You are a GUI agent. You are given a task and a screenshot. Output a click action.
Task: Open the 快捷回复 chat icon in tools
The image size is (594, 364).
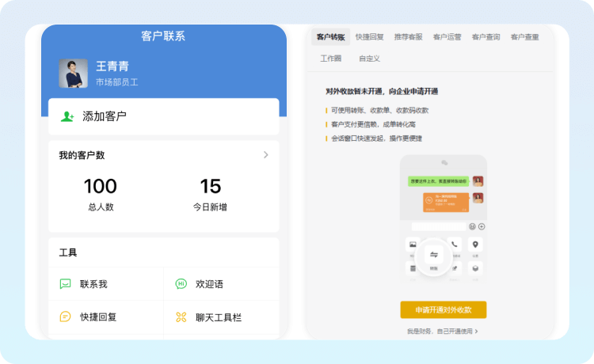pyautogui.click(x=66, y=317)
